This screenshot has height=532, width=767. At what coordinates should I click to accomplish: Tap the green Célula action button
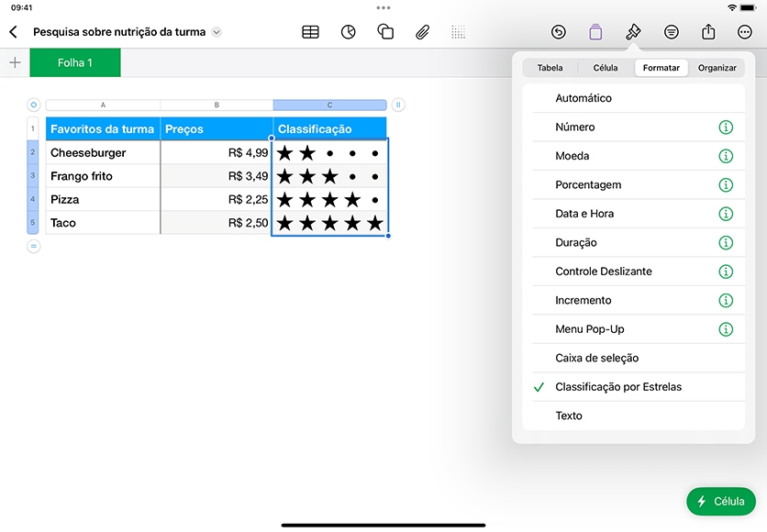click(721, 501)
